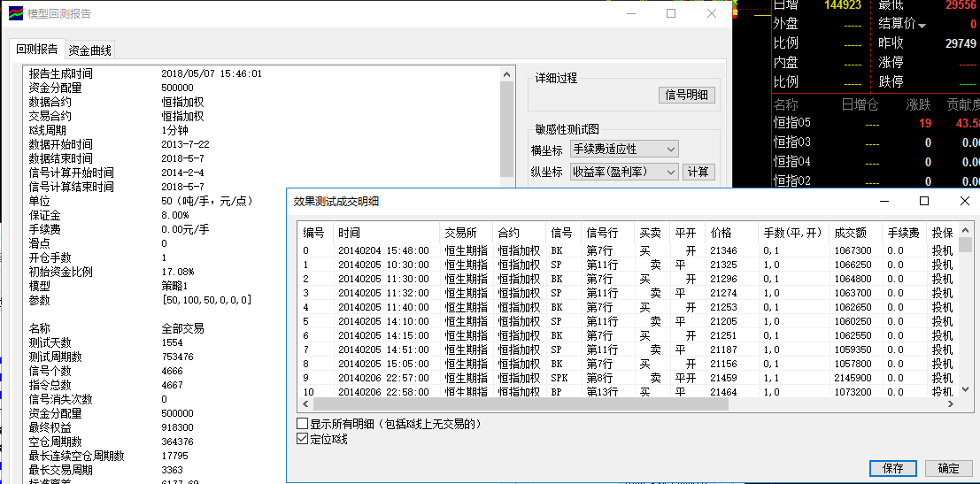Image resolution: width=980 pixels, height=484 pixels.
Task: Switch to the 资金曲线 tab
Action: (x=90, y=50)
